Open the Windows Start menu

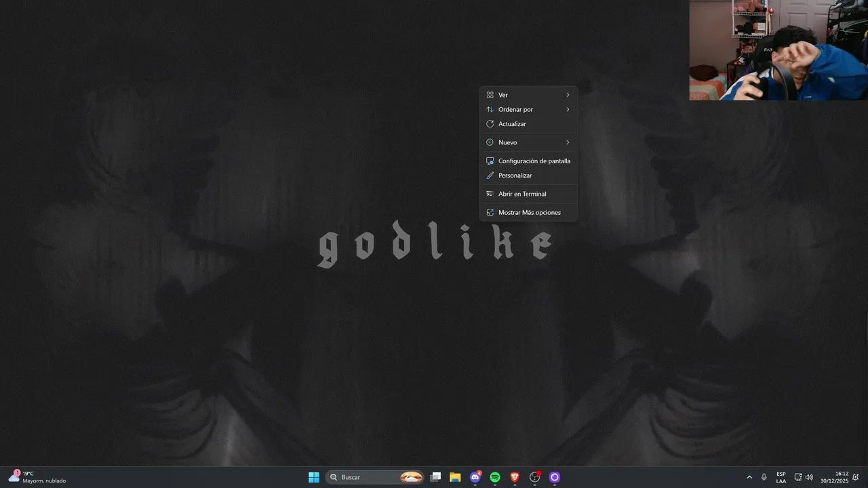[x=314, y=477]
